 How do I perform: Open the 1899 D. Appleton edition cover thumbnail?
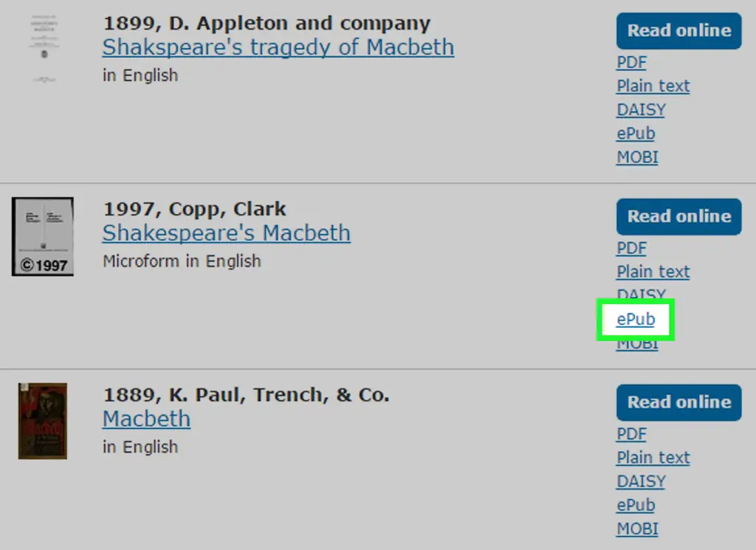44,49
